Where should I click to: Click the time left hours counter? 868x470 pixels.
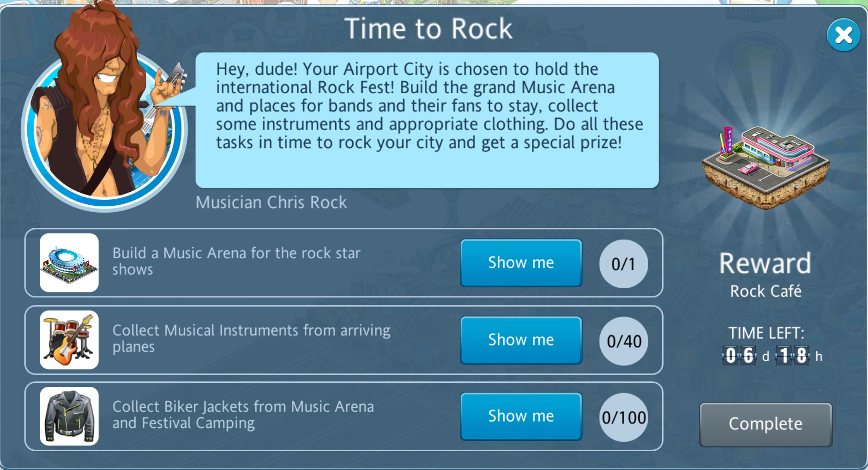point(793,356)
